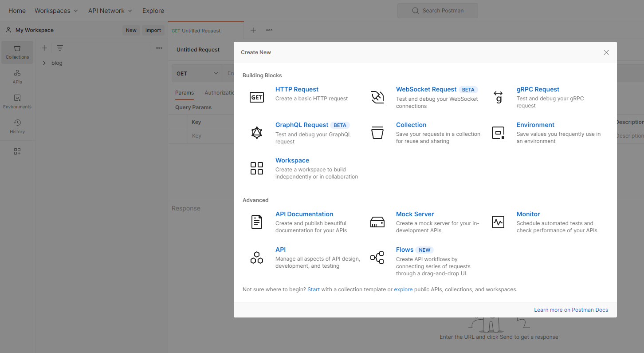Open the GET method dropdown
Image resolution: width=644 pixels, height=353 pixels.
(x=197, y=73)
